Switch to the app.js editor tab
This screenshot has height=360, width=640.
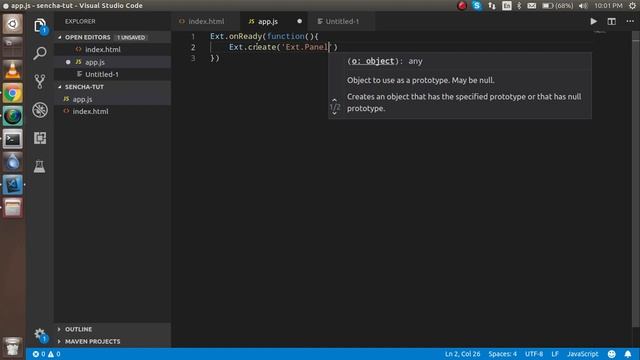(274, 21)
